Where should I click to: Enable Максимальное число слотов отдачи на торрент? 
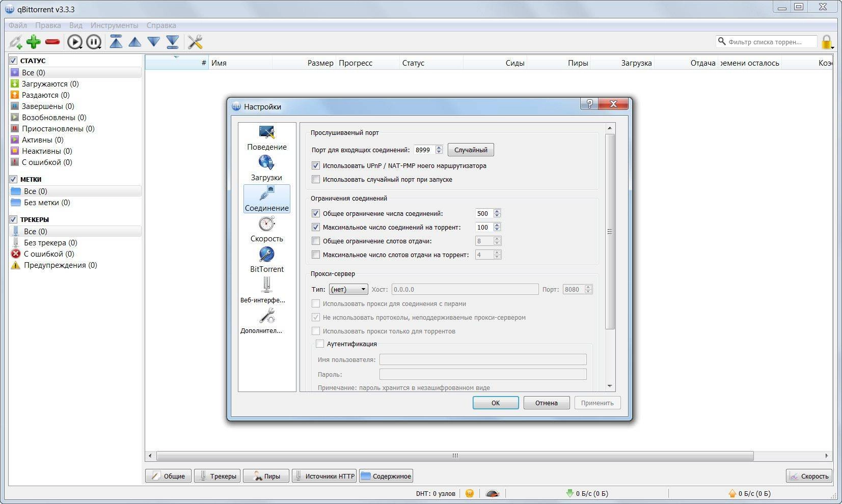tap(316, 255)
